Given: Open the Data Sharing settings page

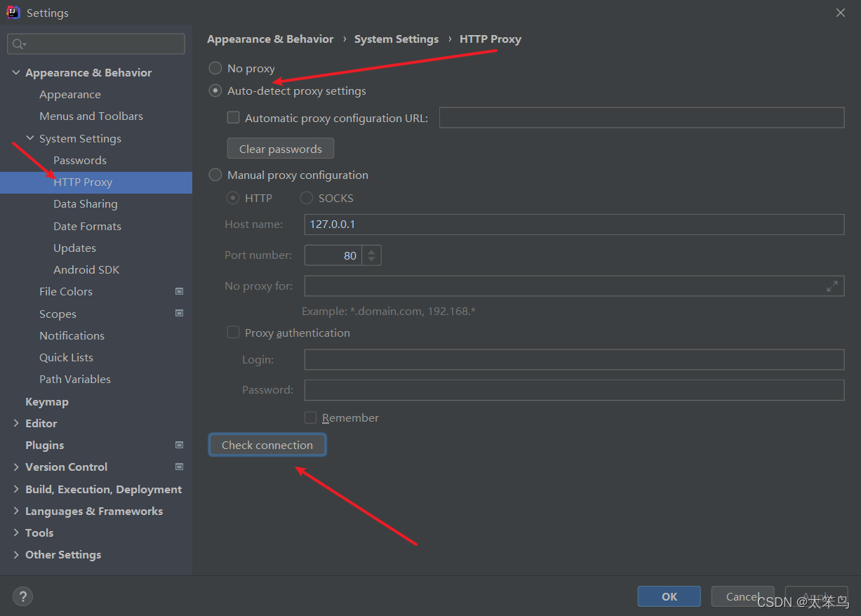Looking at the screenshot, I should coord(86,203).
